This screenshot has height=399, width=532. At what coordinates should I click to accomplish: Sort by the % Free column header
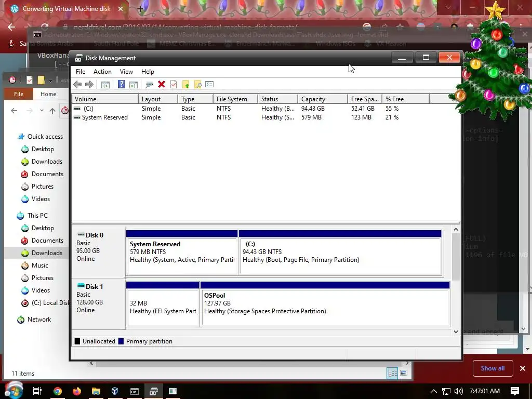(x=405, y=99)
